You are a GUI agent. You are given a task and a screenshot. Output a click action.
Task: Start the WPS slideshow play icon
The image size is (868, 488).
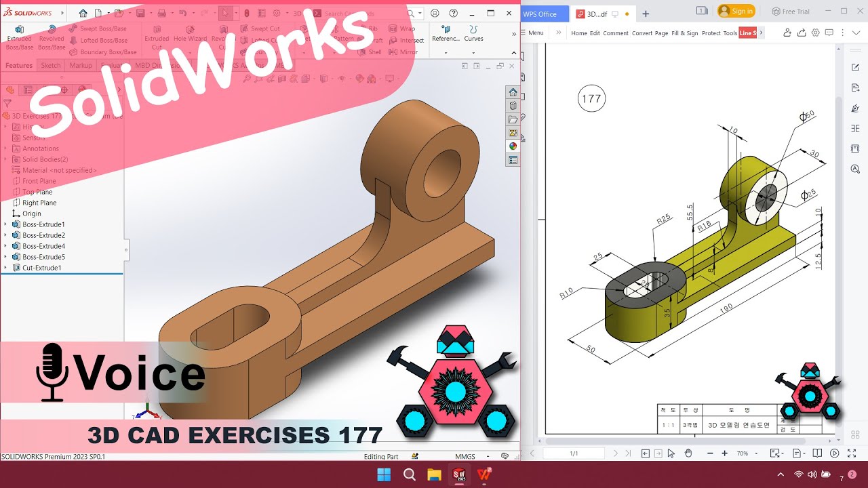click(x=835, y=453)
